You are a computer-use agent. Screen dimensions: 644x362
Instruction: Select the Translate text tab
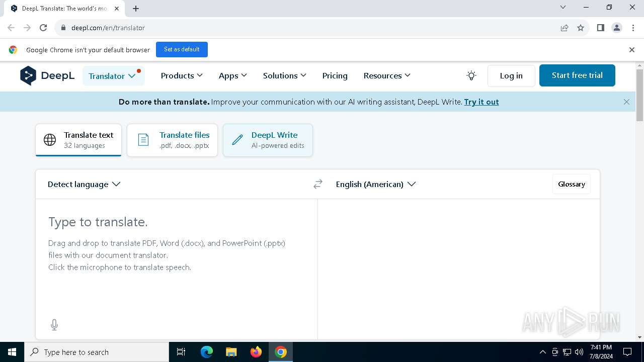pyautogui.click(x=78, y=140)
